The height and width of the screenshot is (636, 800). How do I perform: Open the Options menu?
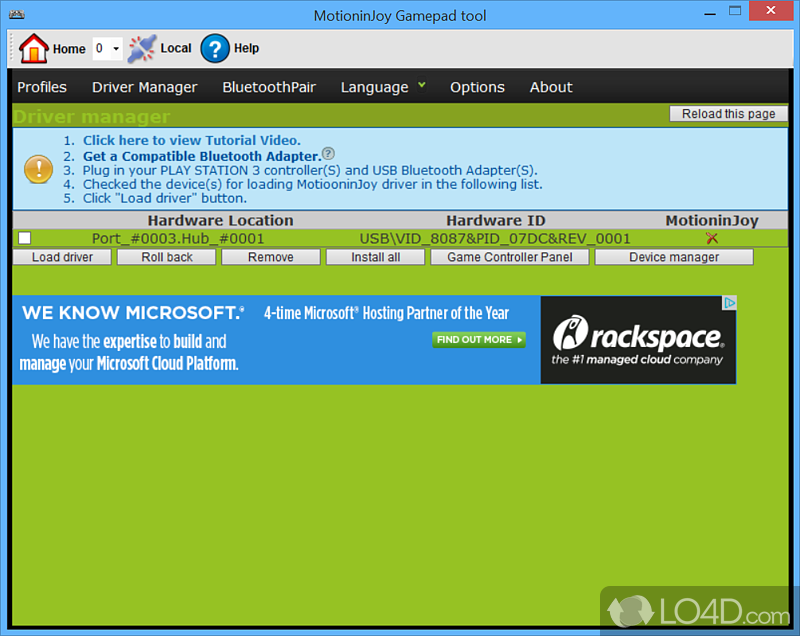click(477, 87)
